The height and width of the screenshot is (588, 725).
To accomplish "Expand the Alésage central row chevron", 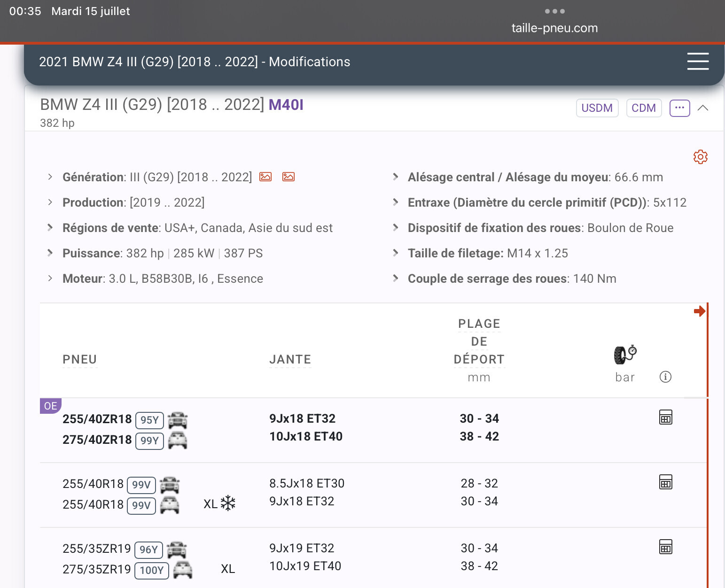I will [396, 177].
